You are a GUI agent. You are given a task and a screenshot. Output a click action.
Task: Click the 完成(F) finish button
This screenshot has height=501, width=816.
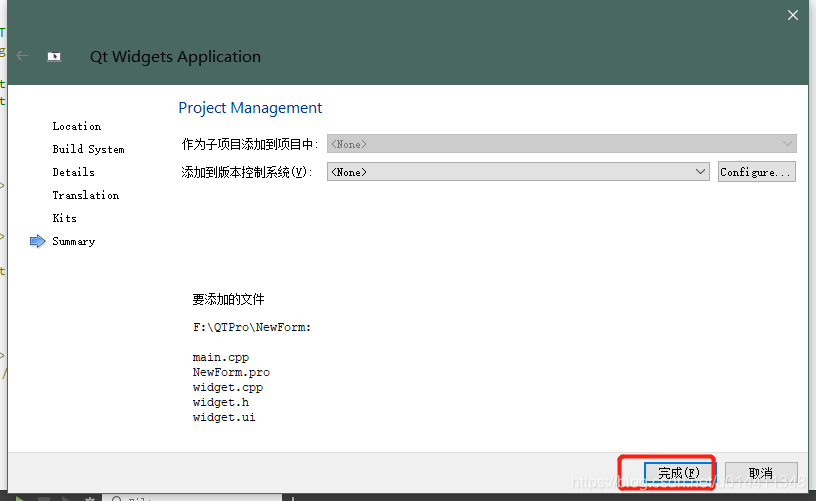point(679,472)
